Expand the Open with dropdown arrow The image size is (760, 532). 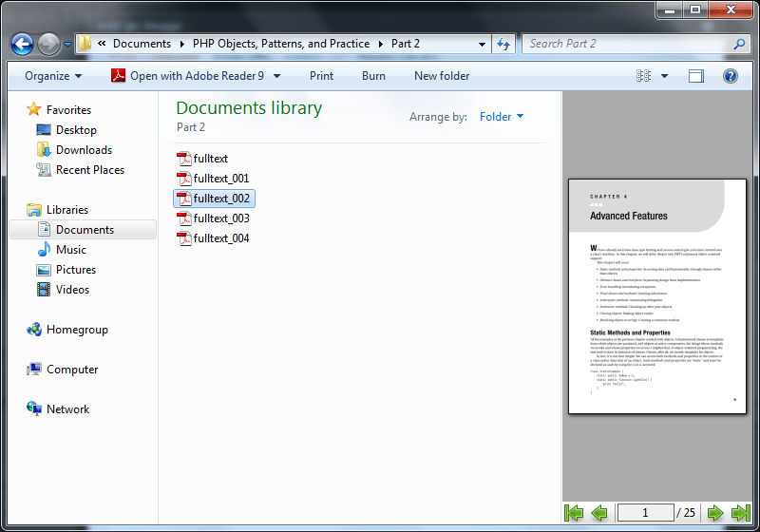point(276,76)
